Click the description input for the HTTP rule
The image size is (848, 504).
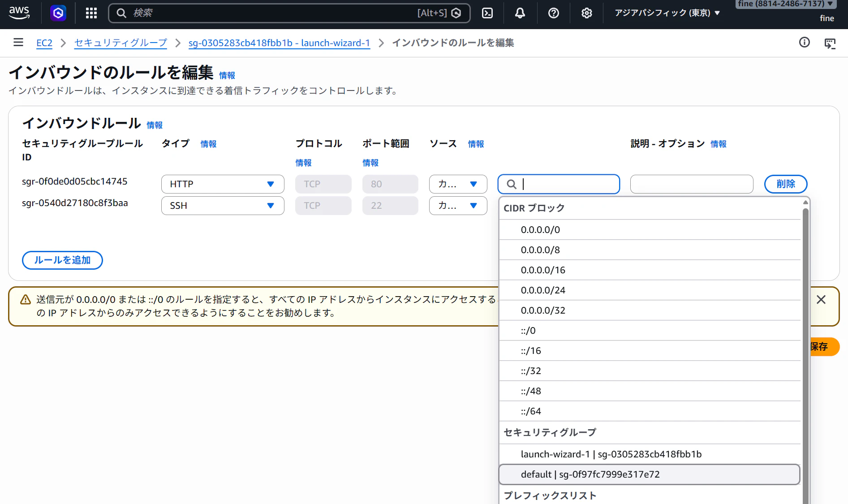(692, 184)
